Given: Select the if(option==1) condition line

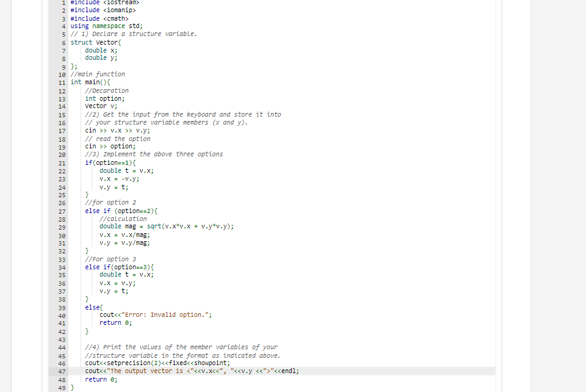Looking at the screenshot, I should (109, 162).
